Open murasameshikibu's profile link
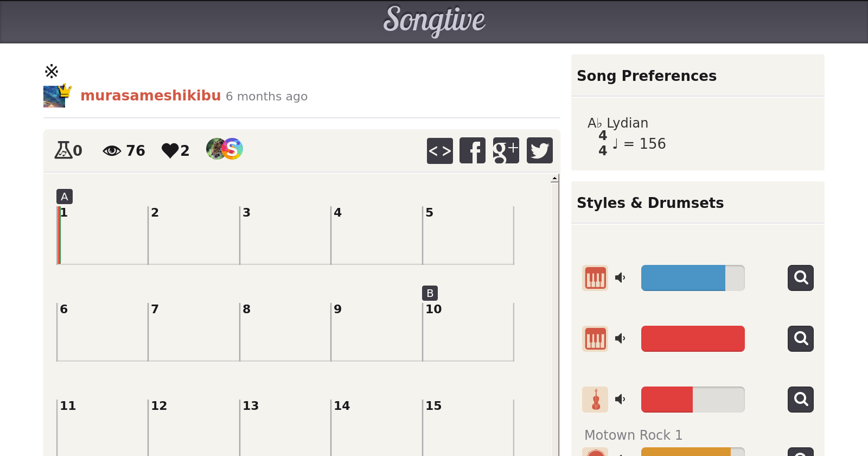868x456 pixels. tap(150, 96)
